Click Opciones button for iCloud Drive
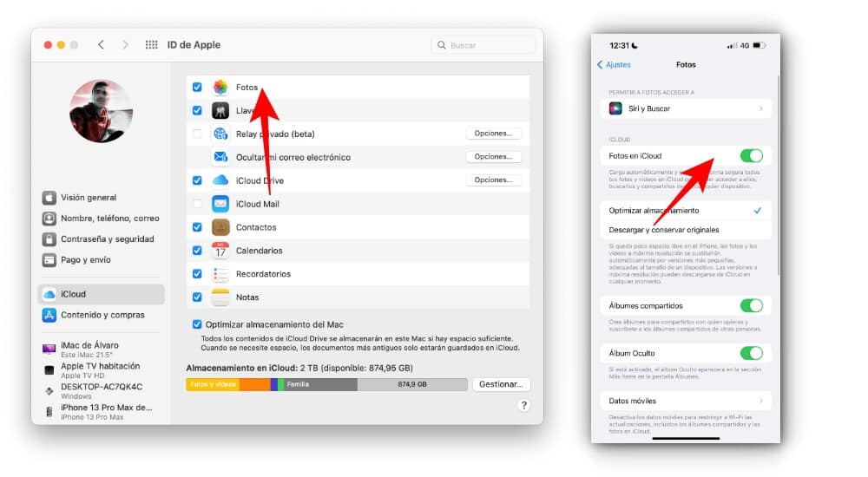The image size is (868, 477). point(493,180)
